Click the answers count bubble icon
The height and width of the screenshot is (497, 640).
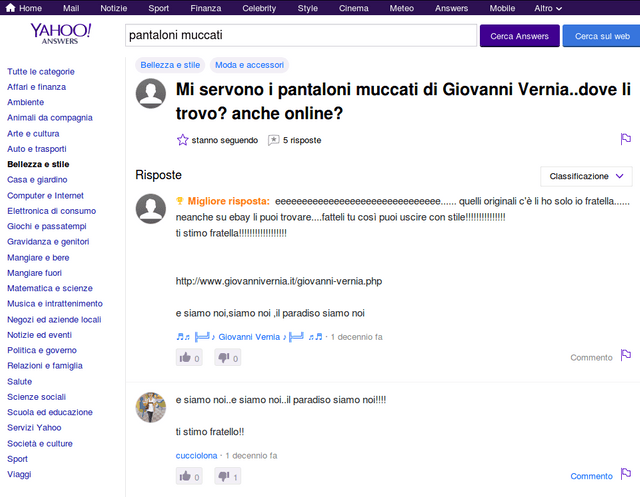click(x=273, y=140)
